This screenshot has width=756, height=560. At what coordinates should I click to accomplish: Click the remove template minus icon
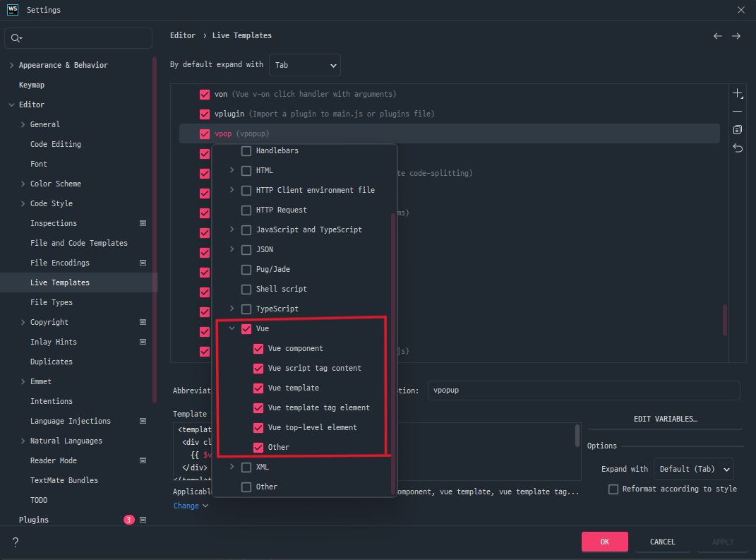[x=737, y=112]
